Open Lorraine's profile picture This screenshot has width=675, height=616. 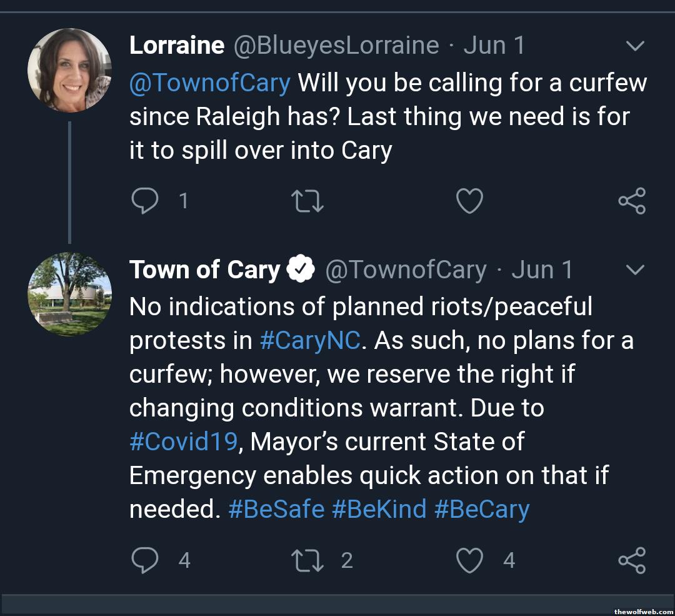pos(69,70)
